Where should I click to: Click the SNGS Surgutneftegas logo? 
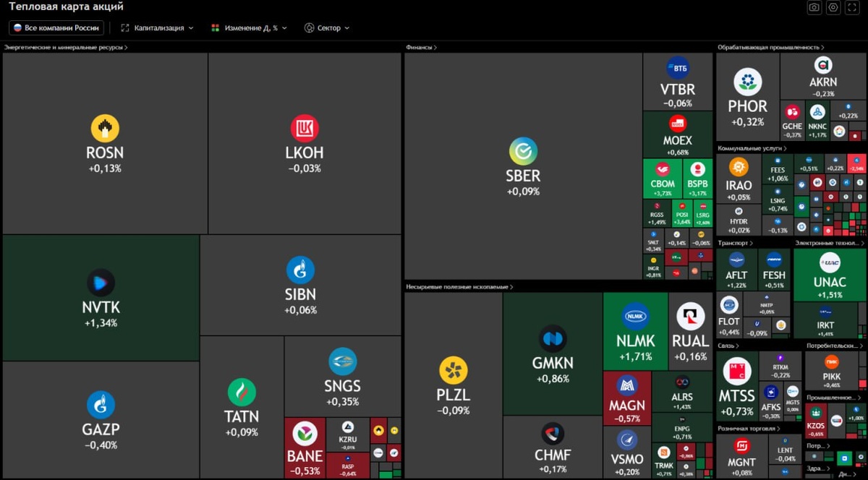click(343, 361)
